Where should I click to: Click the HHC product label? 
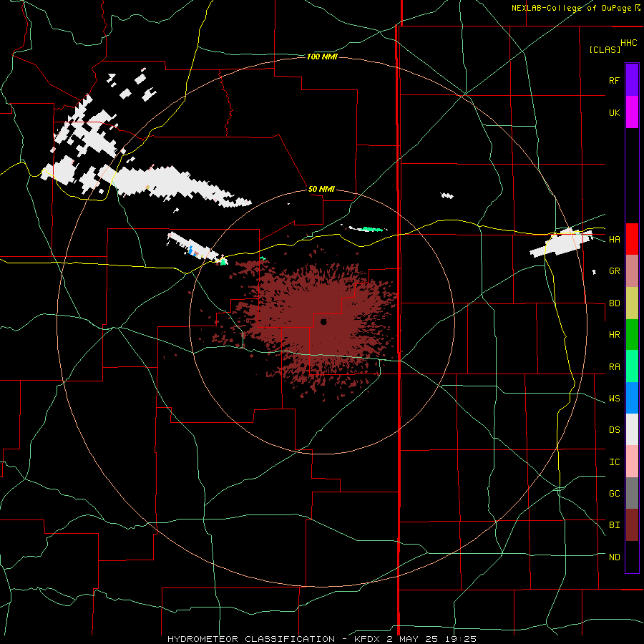click(x=628, y=43)
